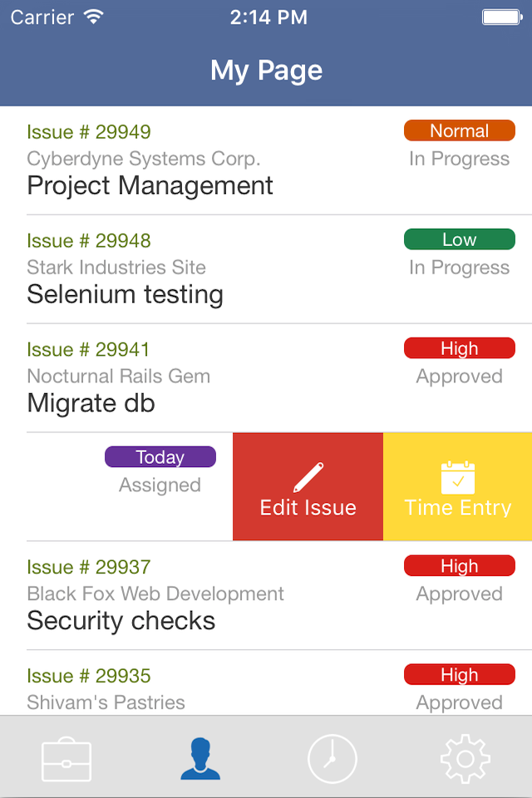The width and height of the screenshot is (532, 798).
Task: Tap the calendar Time Entry icon
Action: (458, 477)
